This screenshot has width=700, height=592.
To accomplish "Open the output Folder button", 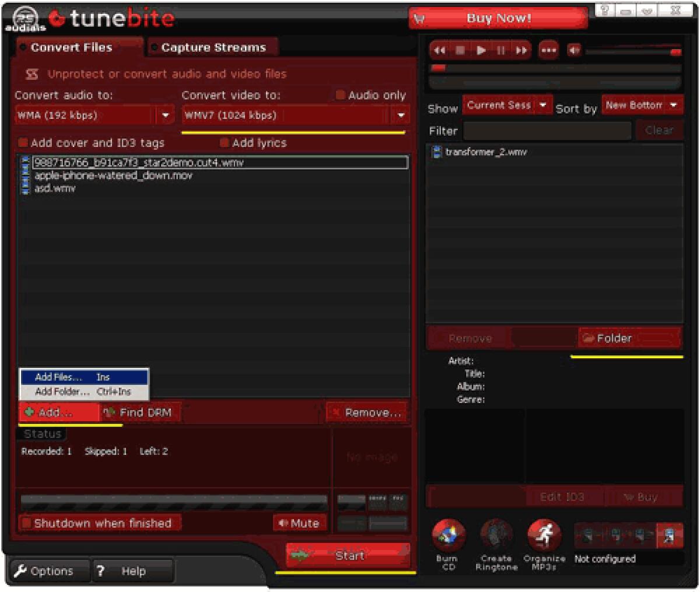I will [629, 338].
